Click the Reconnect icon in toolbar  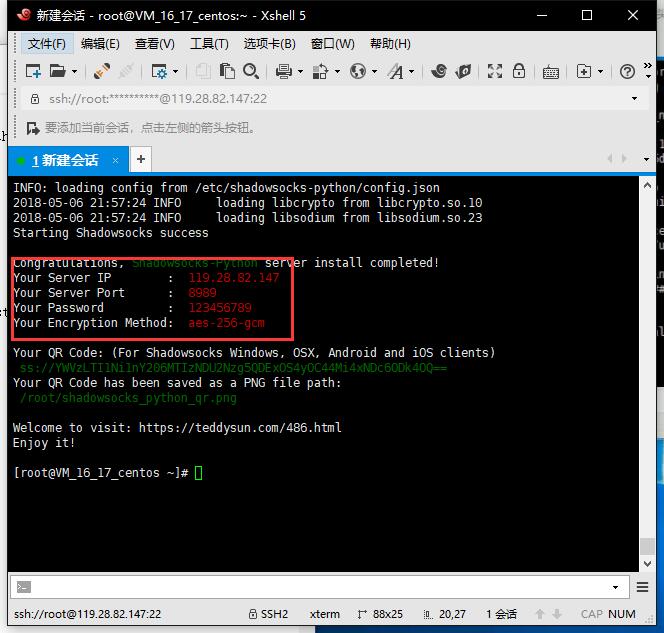pyautogui.click(x=101, y=71)
